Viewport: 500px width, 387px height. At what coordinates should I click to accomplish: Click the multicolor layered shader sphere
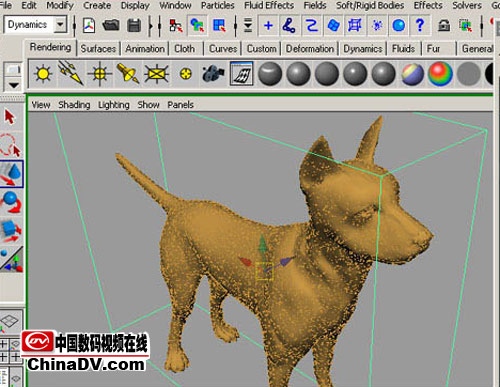pos(412,74)
